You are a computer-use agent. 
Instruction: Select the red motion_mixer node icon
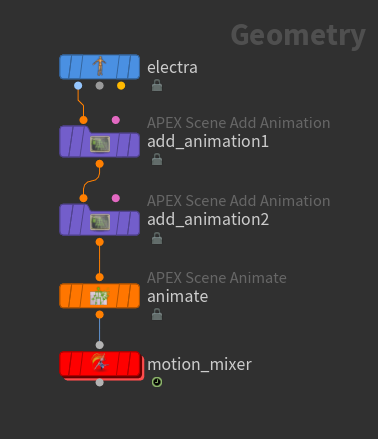(x=99, y=362)
